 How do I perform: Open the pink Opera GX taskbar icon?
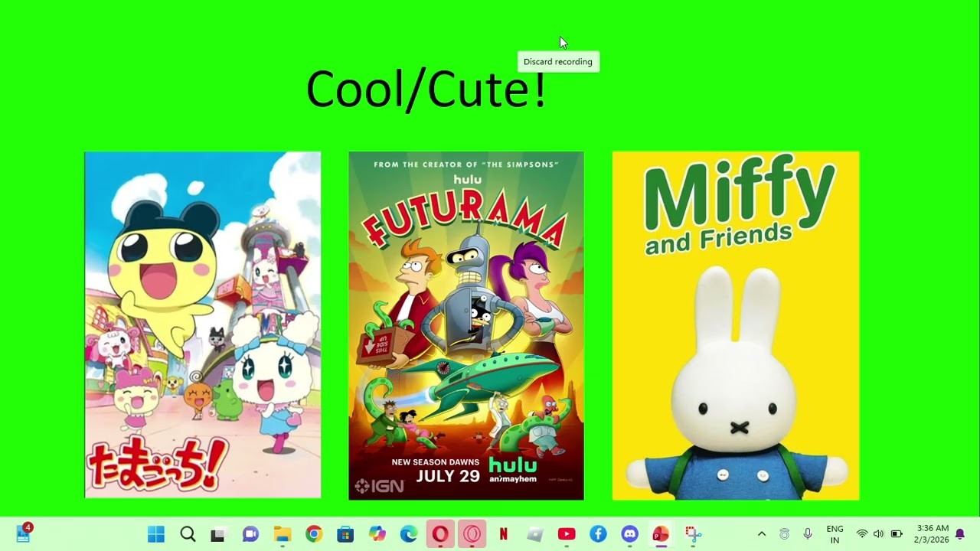pyautogui.click(x=472, y=534)
